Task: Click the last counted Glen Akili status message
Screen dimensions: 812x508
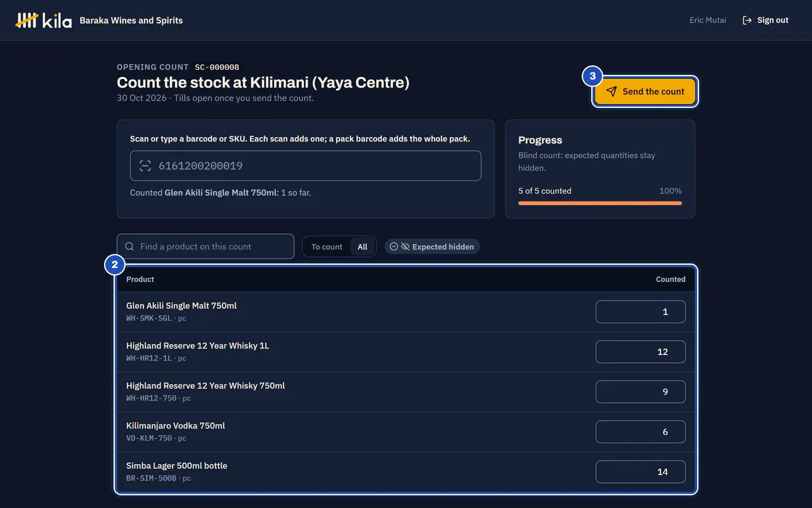Action: (221, 192)
